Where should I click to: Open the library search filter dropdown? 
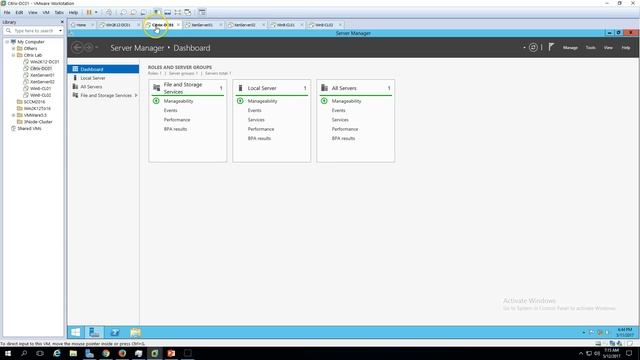(60, 31)
